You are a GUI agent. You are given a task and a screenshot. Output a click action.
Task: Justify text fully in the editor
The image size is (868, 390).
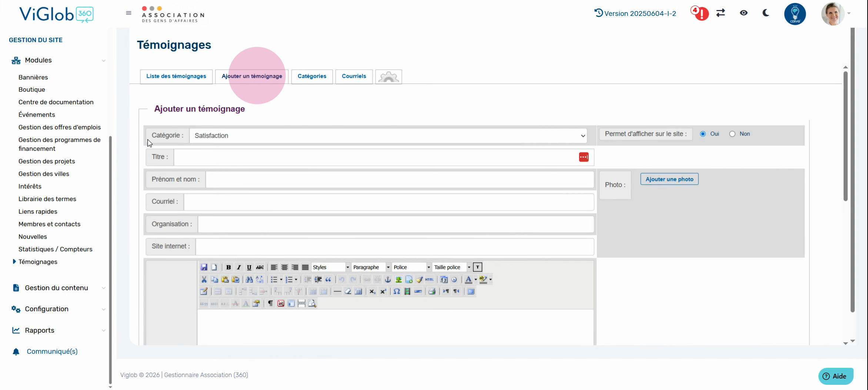click(x=305, y=267)
